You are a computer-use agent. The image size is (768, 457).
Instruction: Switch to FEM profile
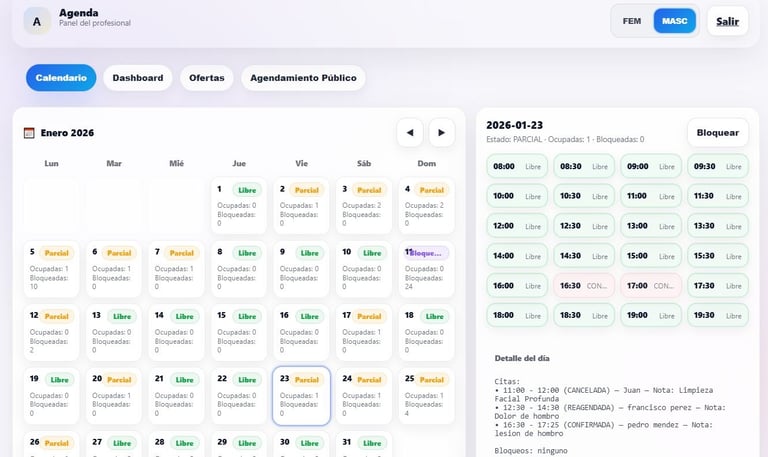(631, 21)
